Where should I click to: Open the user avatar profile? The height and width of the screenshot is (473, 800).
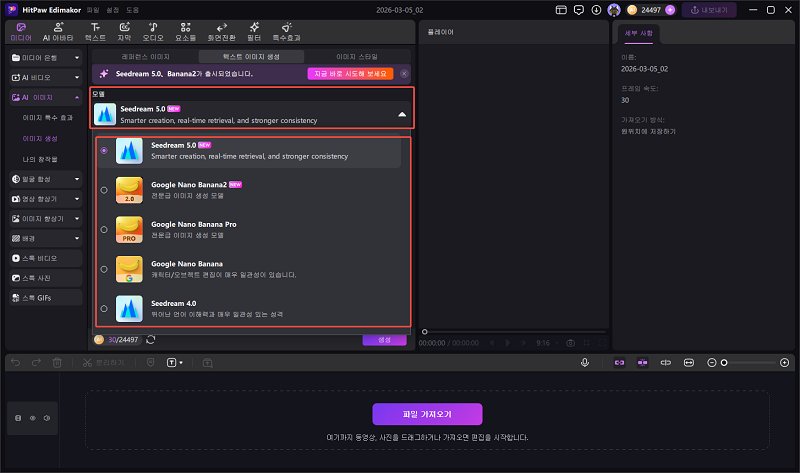tap(614, 10)
